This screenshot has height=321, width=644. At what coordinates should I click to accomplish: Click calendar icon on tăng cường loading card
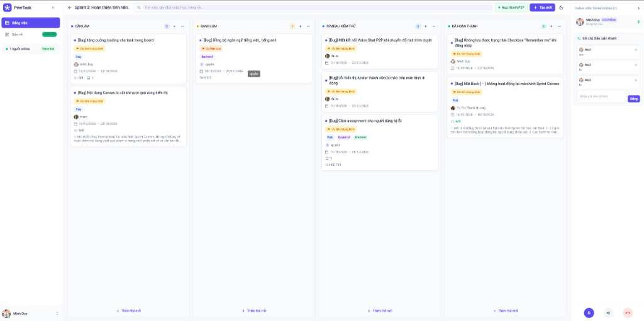75,71
